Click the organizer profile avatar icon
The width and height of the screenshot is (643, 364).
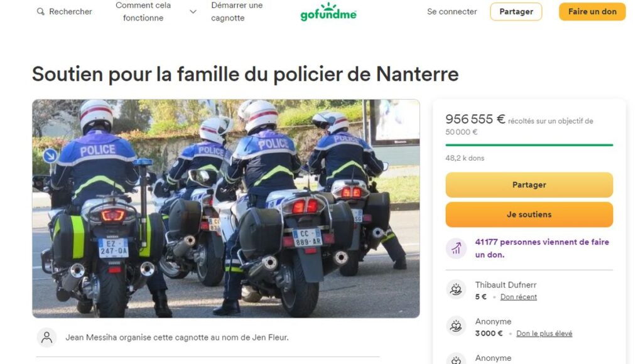coord(46,338)
